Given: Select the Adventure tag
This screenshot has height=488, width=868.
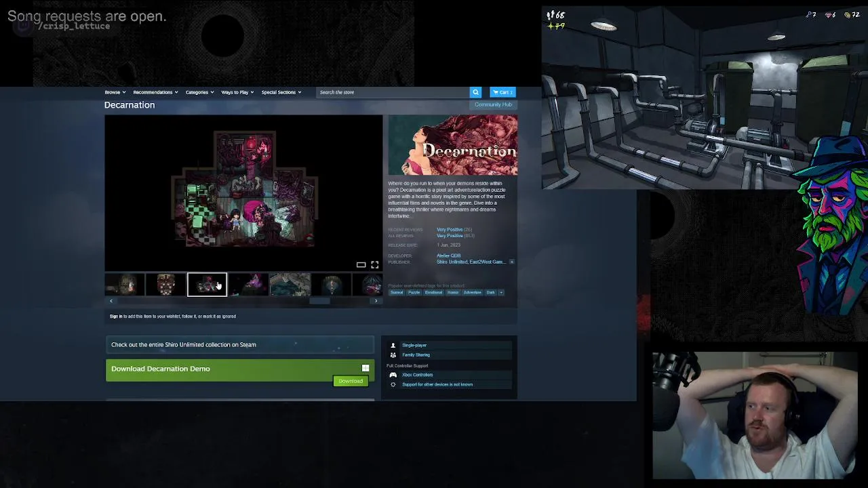Looking at the screenshot, I should [473, 292].
